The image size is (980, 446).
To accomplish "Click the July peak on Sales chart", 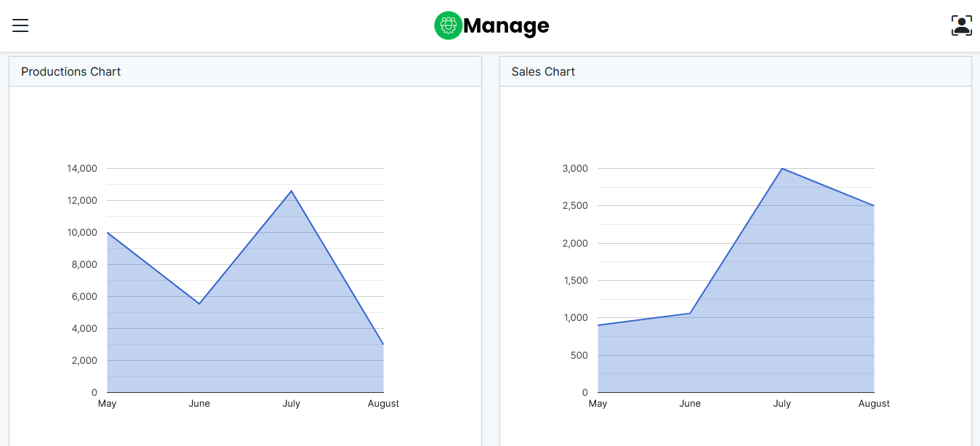I will pos(782,169).
